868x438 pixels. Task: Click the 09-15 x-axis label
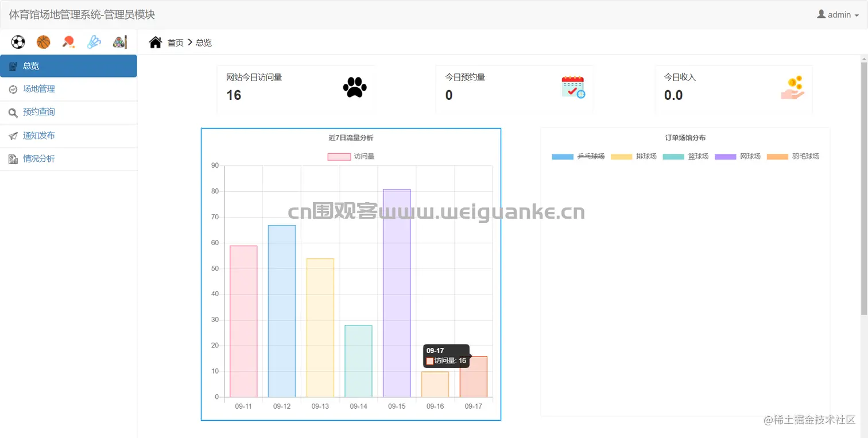[397, 406]
